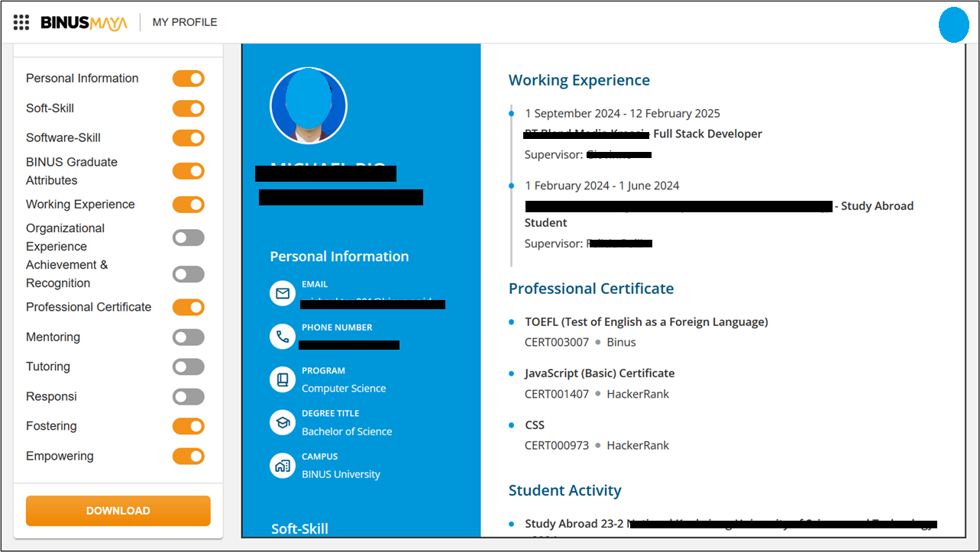Select the CSS certificate entry
This screenshot has height=552, width=980.
[535, 424]
